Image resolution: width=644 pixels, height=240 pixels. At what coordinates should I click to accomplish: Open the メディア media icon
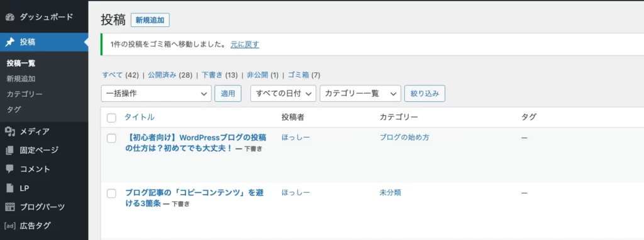(x=10, y=132)
